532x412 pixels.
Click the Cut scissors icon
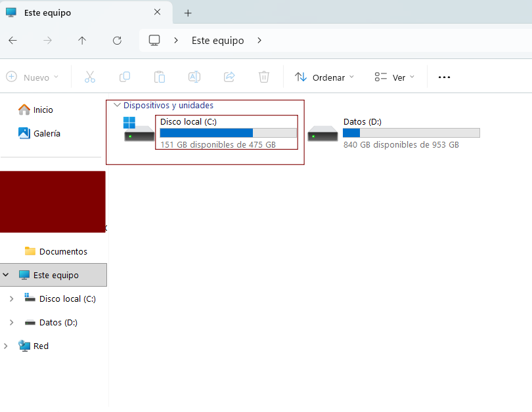pyautogui.click(x=90, y=77)
